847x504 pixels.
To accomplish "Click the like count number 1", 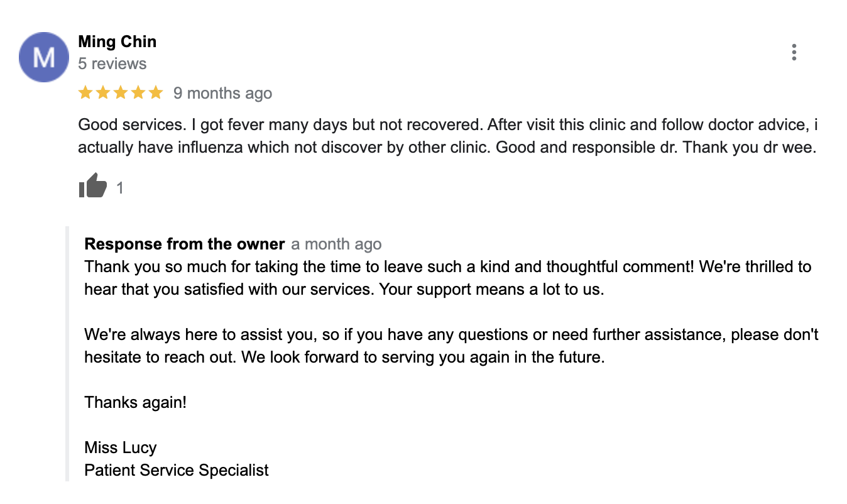I will pyautogui.click(x=120, y=187).
